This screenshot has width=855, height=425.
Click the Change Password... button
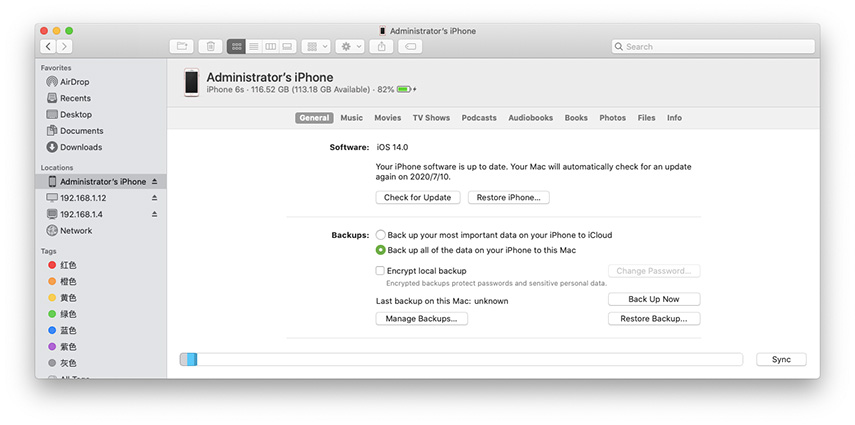tap(654, 271)
